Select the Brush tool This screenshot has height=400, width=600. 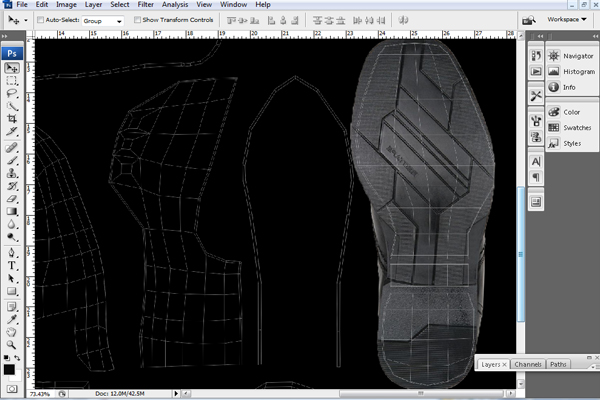(x=11, y=160)
